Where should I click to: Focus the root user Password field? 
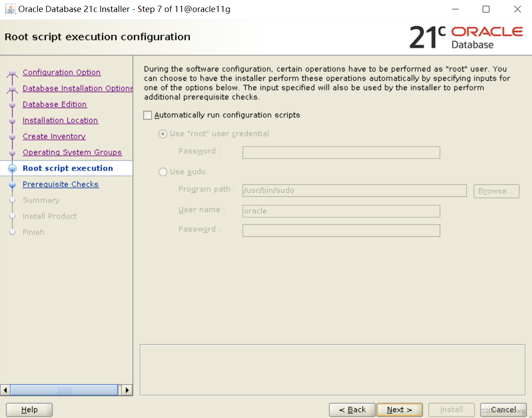point(341,152)
